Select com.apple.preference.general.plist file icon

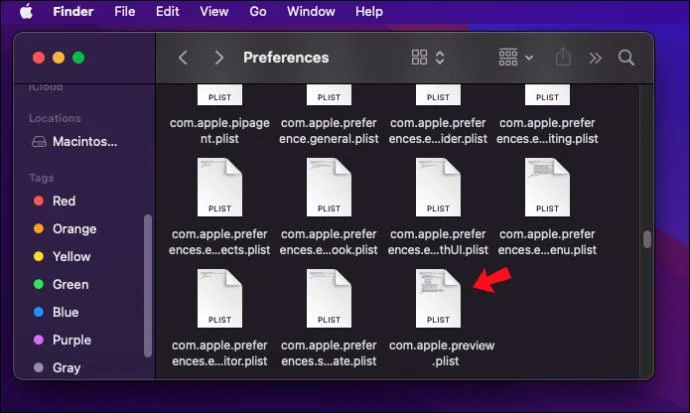(329, 95)
